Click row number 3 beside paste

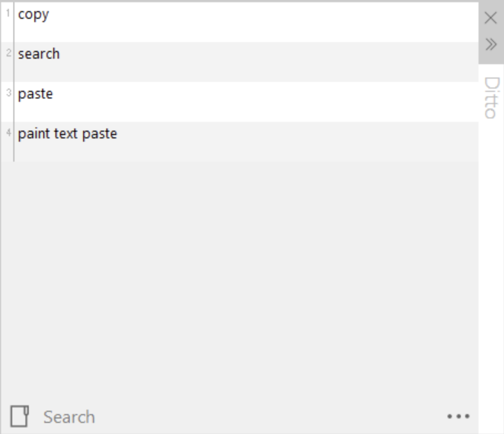click(x=8, y=93)
